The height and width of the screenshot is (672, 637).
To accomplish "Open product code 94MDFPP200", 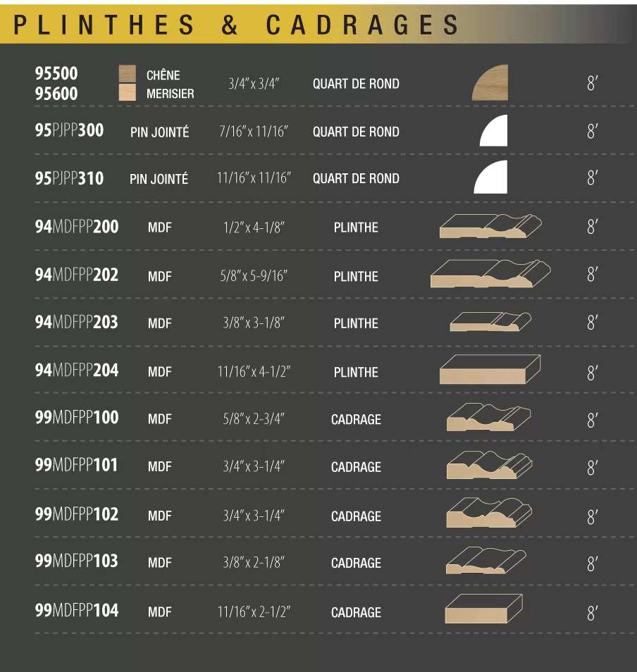I will point(77,227).
